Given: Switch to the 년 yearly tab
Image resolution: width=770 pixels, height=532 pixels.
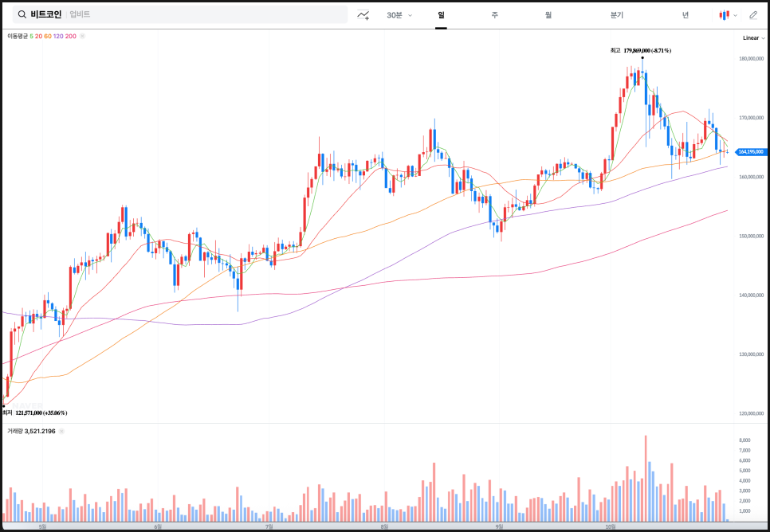Looking at the screenshot, I should pyautogui.click(x=686, y=14).
